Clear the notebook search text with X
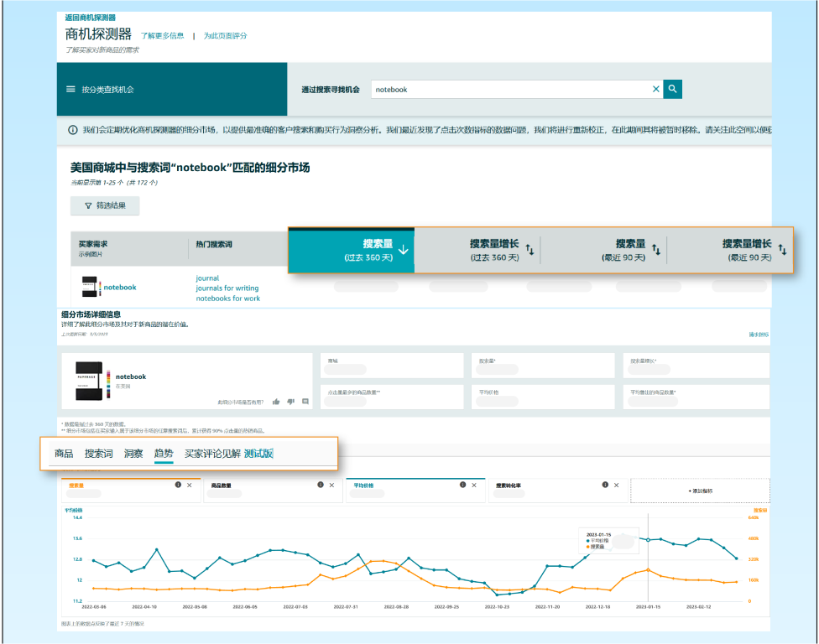Screen dimensions: 819x644 point(655,89)
